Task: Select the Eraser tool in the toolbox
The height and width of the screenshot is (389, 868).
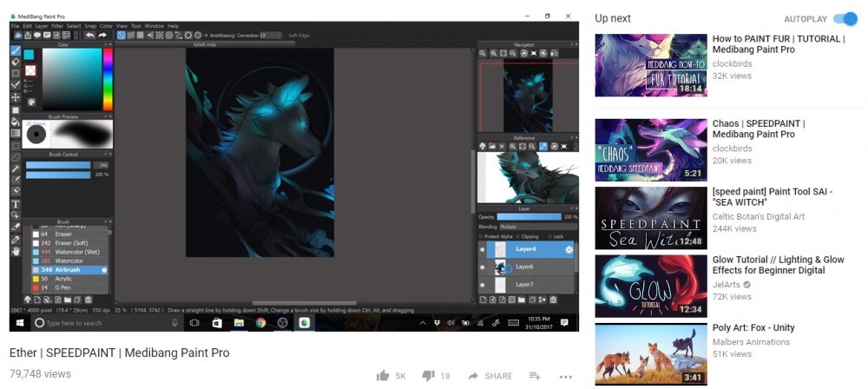Action: (16, 62)
